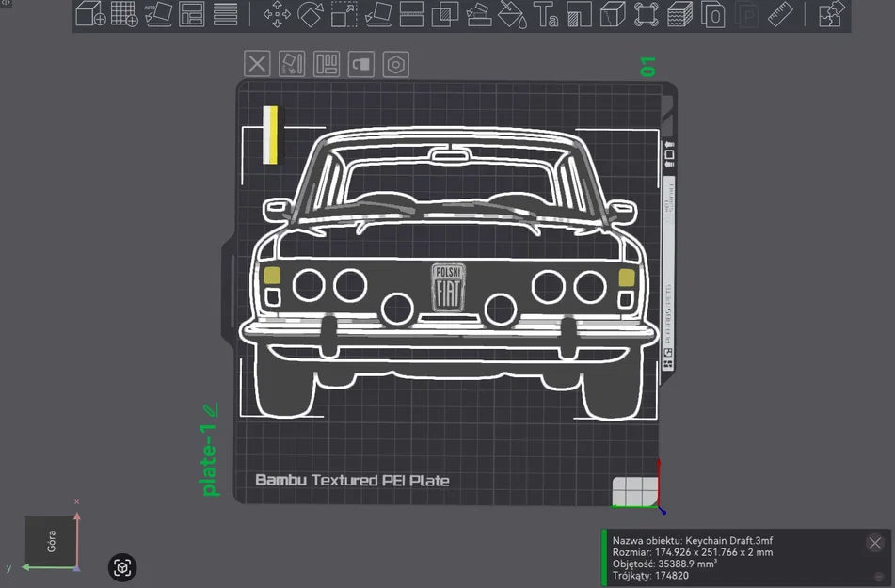Open the Variable layer height tool
This screenshot has width=895, height=588.
click(x=679, y=15)
